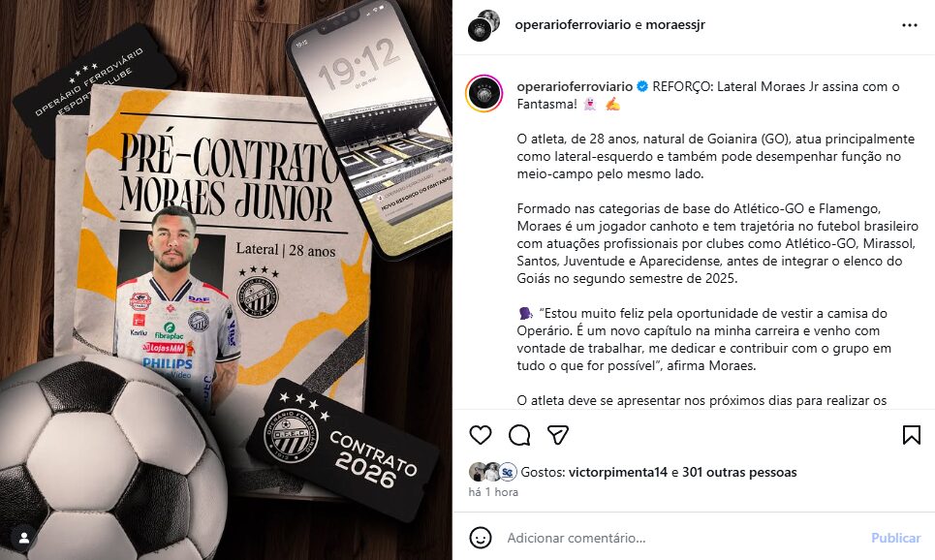
Task: Open moraessjr profile link in the header
Action: pos(675,25)
